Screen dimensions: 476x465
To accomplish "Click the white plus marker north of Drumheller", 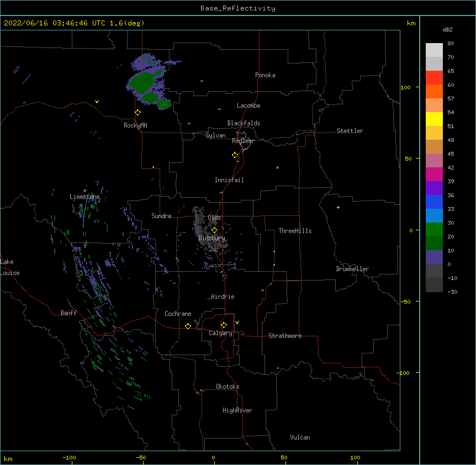I will pos(338,207).
